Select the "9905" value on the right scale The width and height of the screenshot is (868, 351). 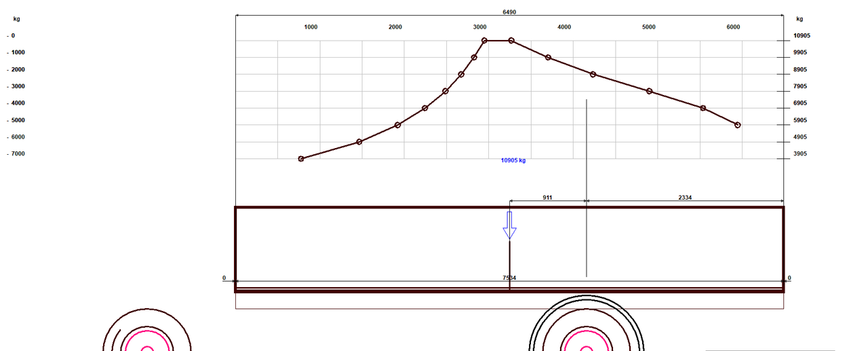800,52
